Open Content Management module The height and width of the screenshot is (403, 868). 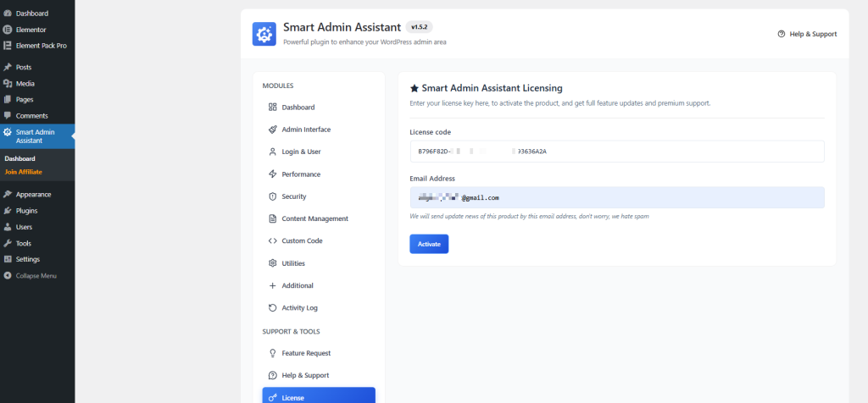click(319, 218)
